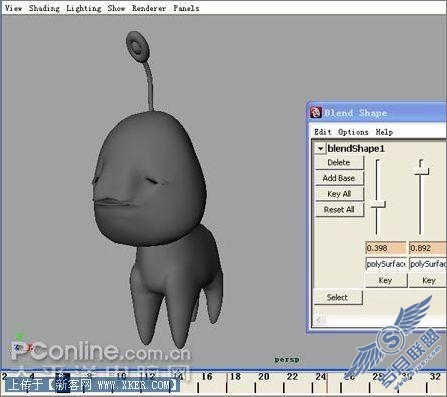Click the Blend Shape window title bar

(378, 113)
